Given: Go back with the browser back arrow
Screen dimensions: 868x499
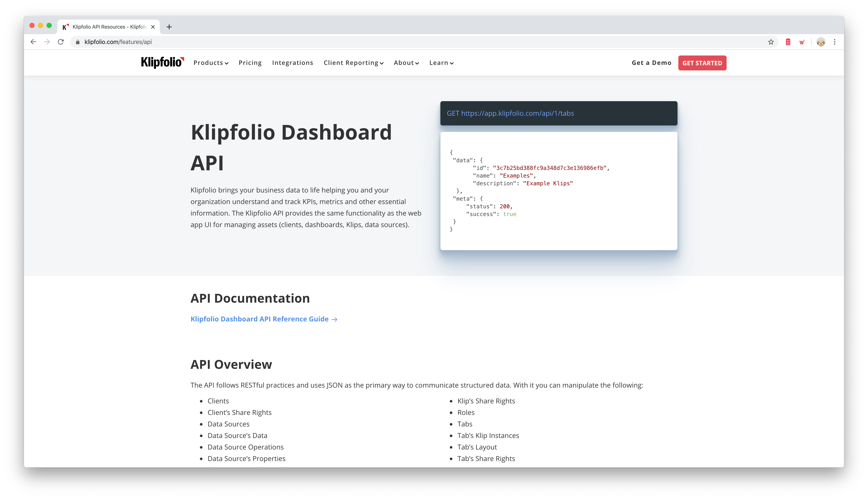Looking at the screenshot, I should tap(33, 42).
